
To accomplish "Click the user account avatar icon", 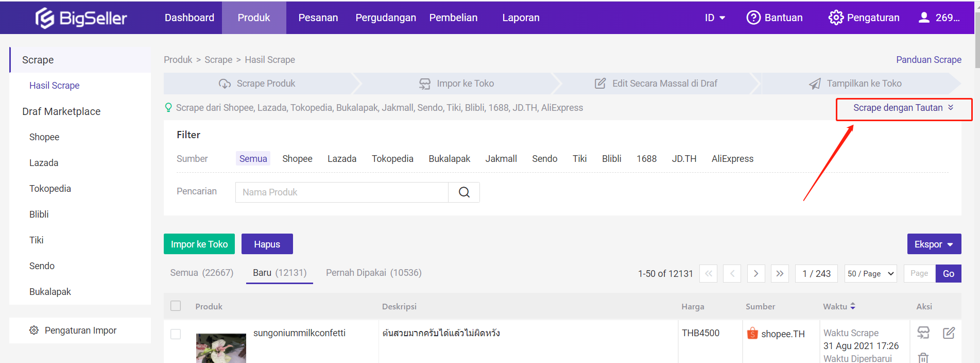I will (924, 18).
